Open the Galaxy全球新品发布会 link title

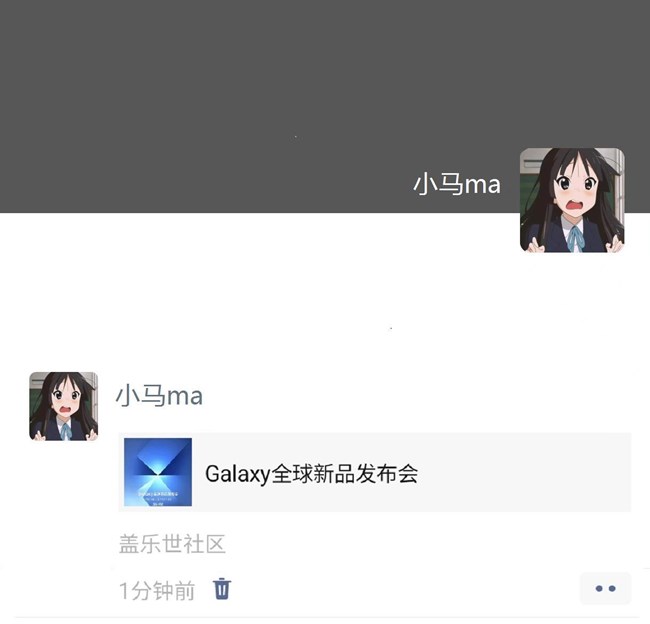coord(311,473)
